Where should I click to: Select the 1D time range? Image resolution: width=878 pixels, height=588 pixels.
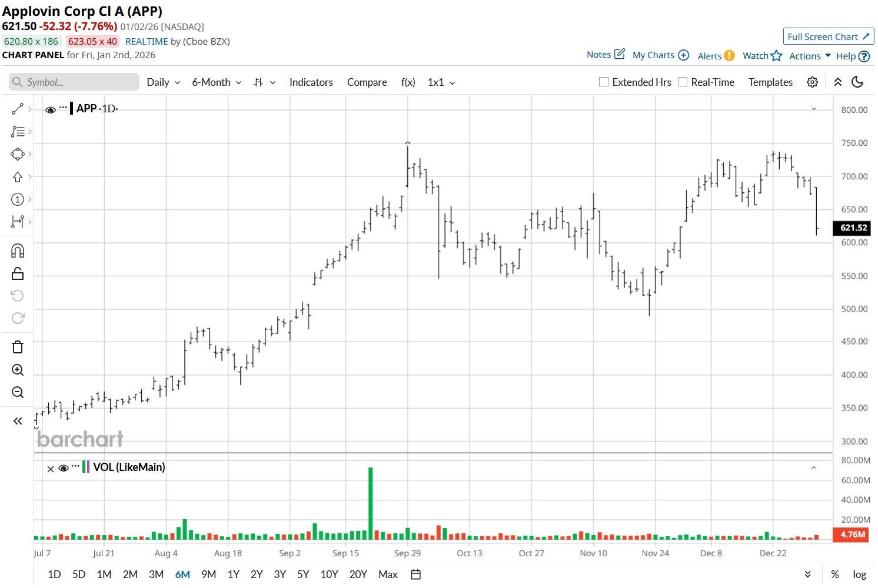click(54, 574)
